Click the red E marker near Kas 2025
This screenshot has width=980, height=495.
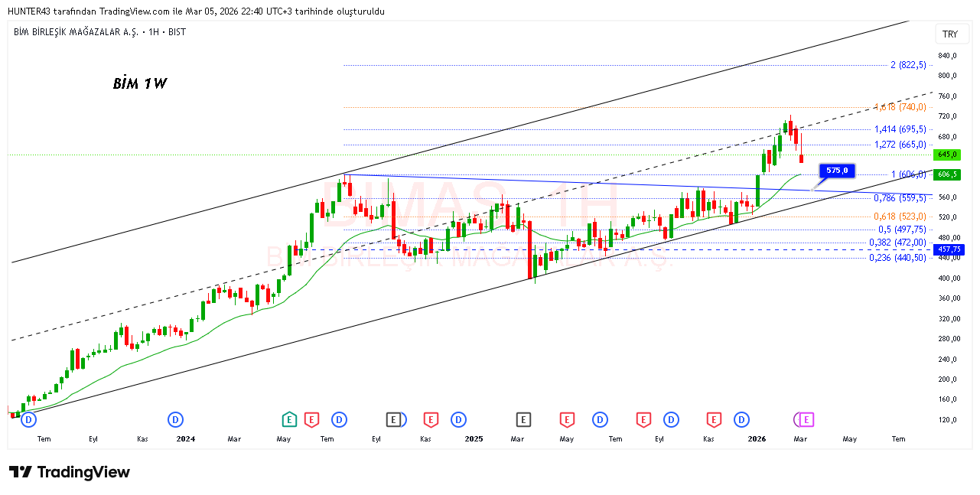click(x=714, y=419)
